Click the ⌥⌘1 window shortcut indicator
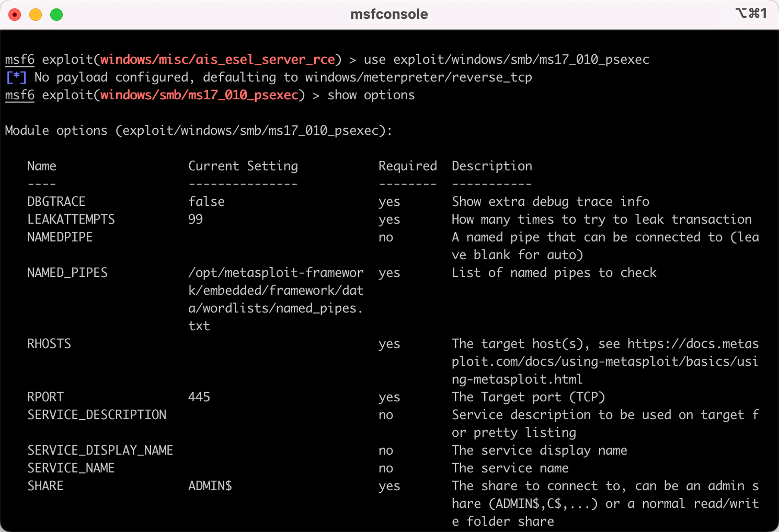This screenshot has height=532, width=779. pos(751,13)
